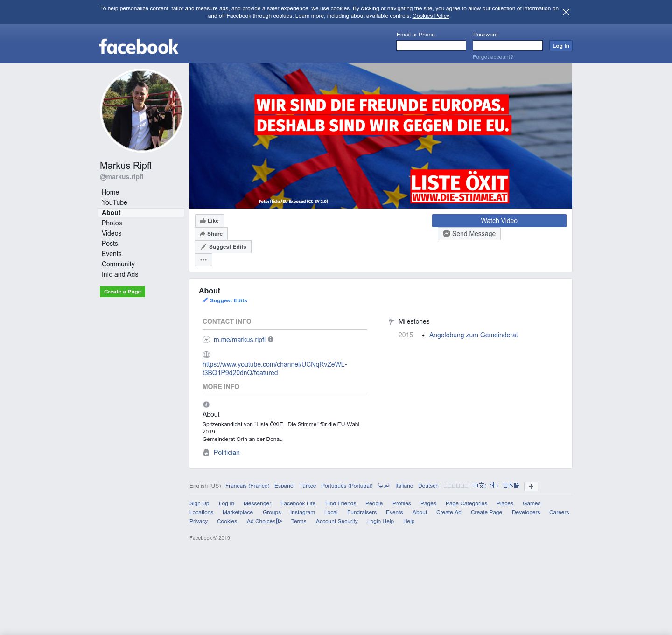
Task: Open Ad Choices icon link in footer
Action: coord(279,521)
